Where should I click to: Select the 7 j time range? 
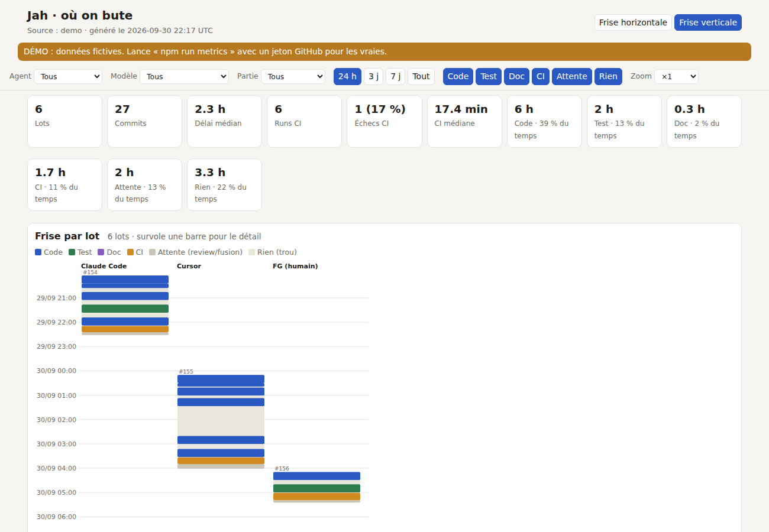[395, 76]
